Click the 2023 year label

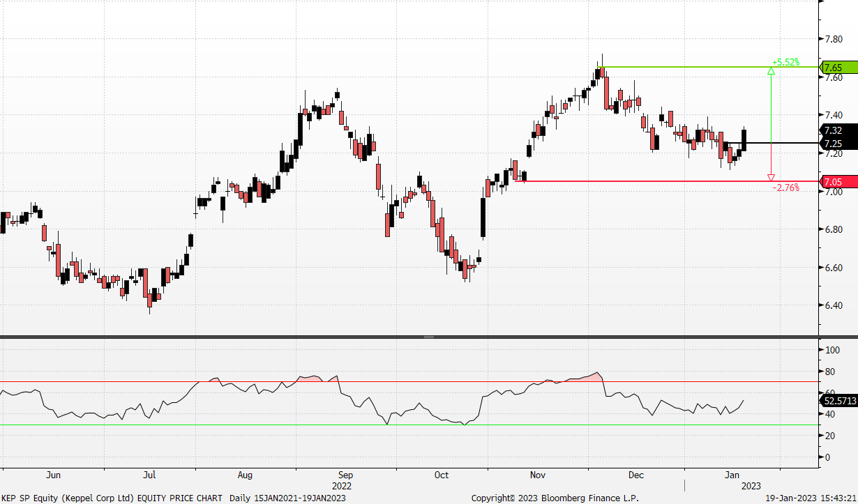coord(751,486)
